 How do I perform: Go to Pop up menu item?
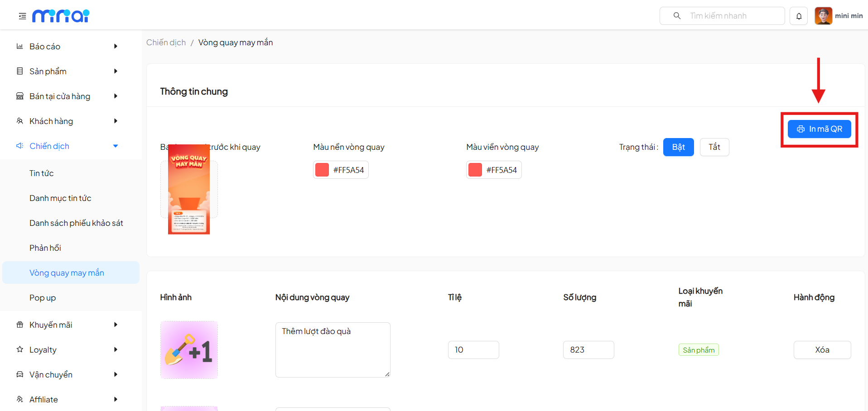point(43,298)
